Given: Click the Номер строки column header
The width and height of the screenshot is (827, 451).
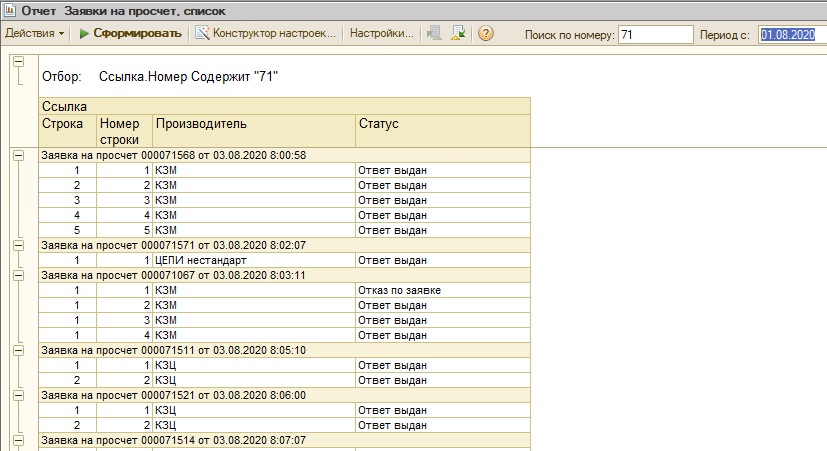Looking at the screenshot, I should click(x=124, y=131).
